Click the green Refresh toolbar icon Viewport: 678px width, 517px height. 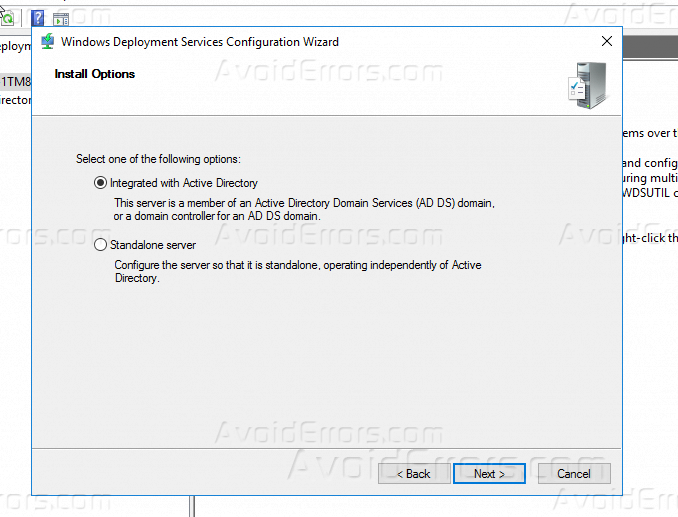click(7, 18)
